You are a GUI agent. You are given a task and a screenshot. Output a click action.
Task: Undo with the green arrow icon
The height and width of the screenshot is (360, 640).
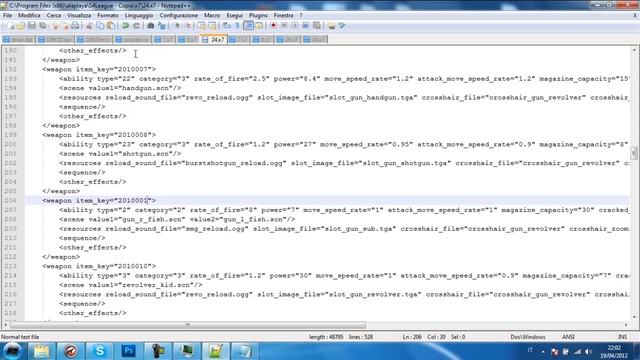(126, 26)
